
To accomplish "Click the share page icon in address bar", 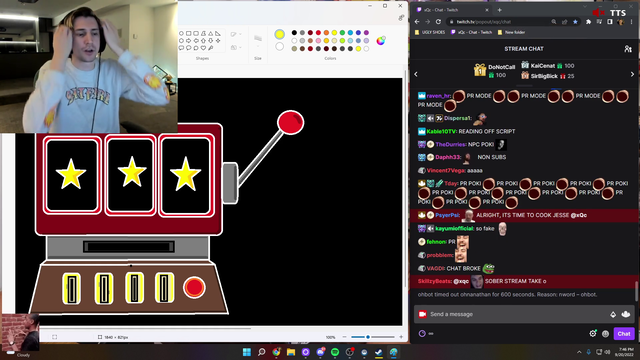I will [x=564, y=22].
